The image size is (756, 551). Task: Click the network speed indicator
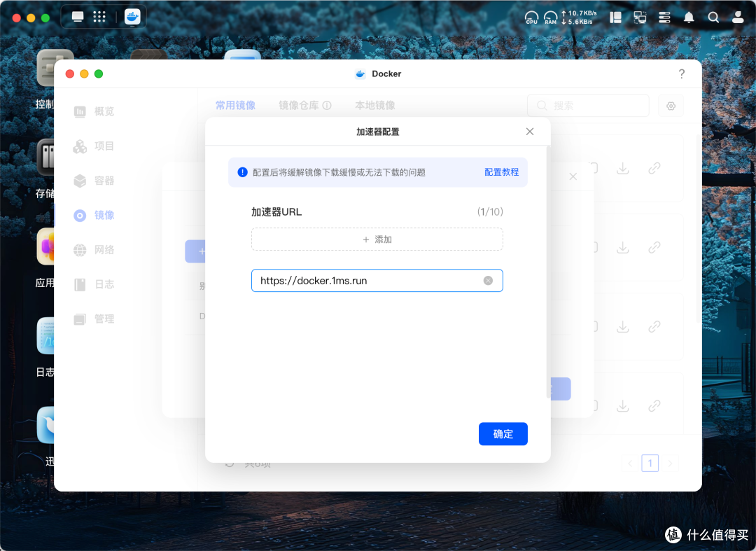579,18
